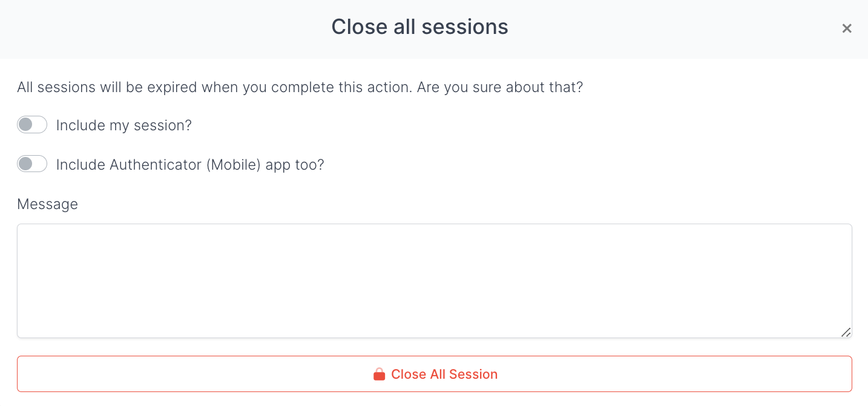Click the Message field label

pos(47,204)
